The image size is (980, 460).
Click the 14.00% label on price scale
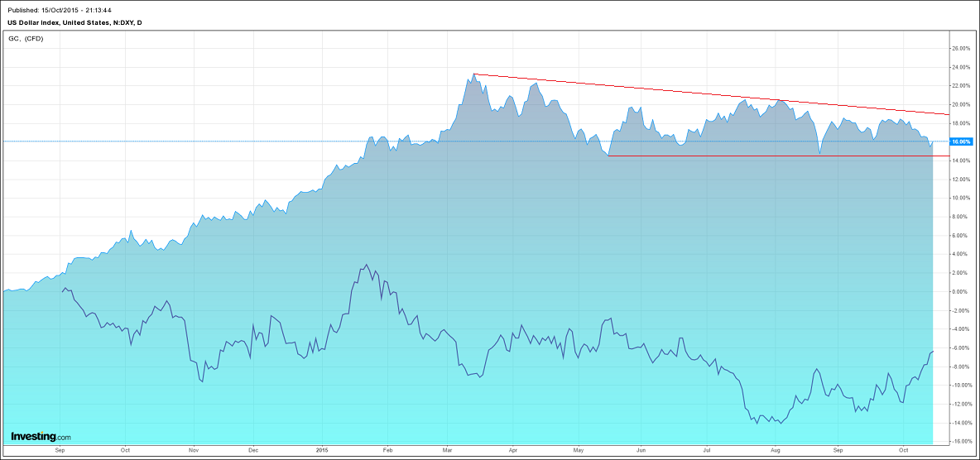coord(961,161)
